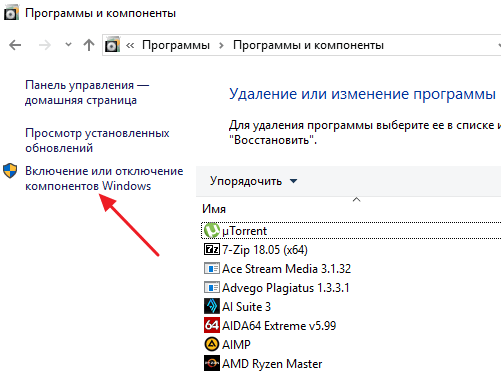Click the back navigation arrow
501x374 pixels.
[x=15, y=45]
